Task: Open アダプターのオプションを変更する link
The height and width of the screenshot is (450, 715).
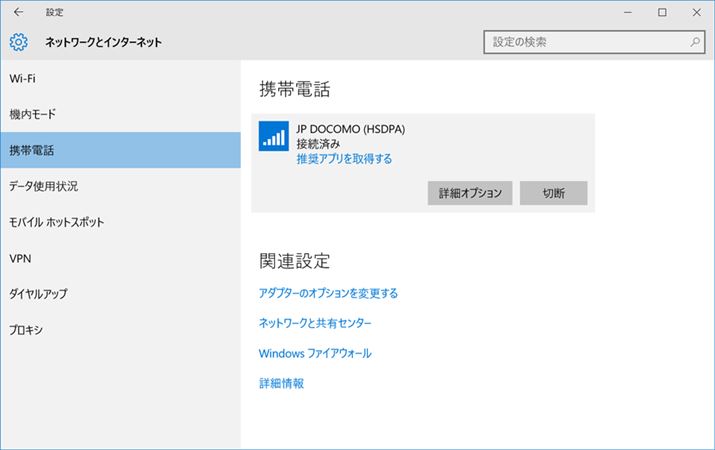Action: point(328,293)
